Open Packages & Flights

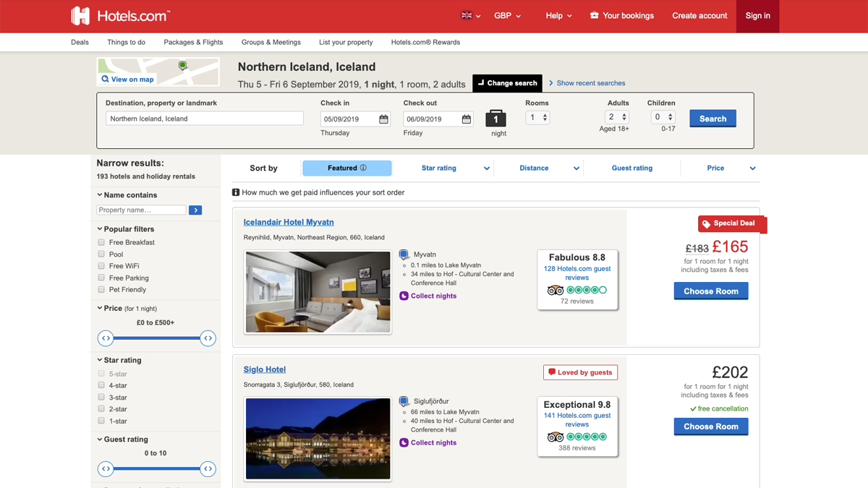(x=193, y=42)
